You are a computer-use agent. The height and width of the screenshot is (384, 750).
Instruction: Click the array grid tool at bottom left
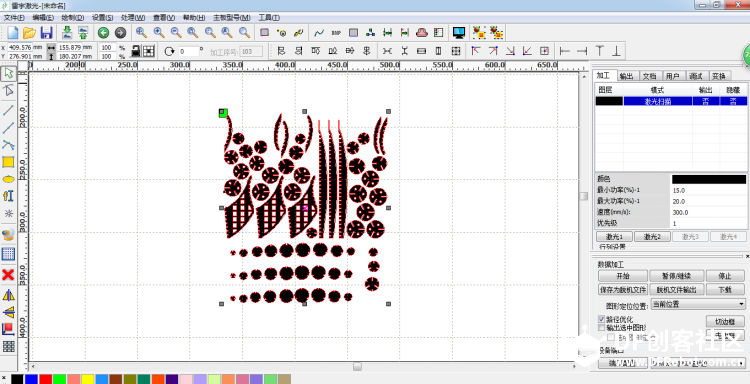point(8,347)
